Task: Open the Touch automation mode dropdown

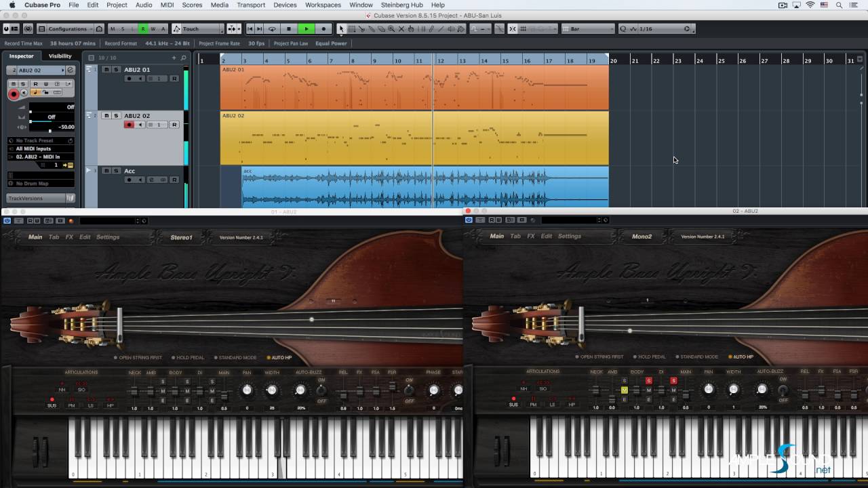Action: pos(197,29)
